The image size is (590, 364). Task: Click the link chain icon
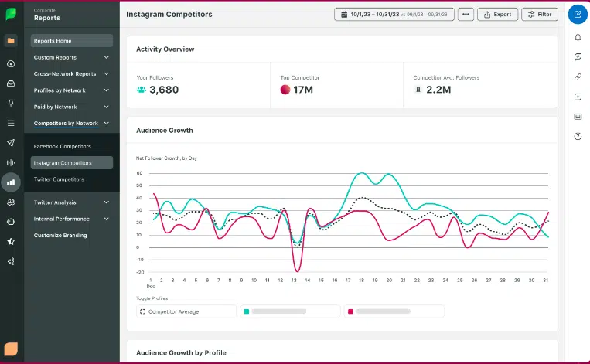coord(578,77)
